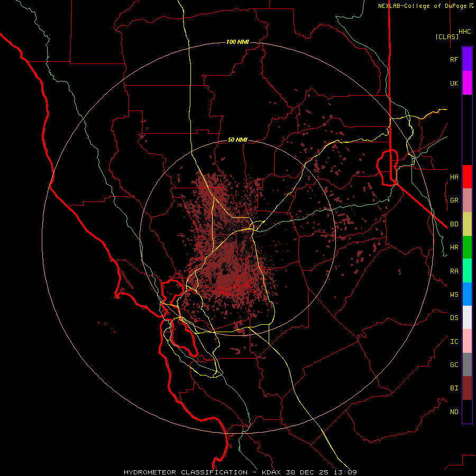
Task: Select the BD yellow legend swatch
Action: [467, 224]
